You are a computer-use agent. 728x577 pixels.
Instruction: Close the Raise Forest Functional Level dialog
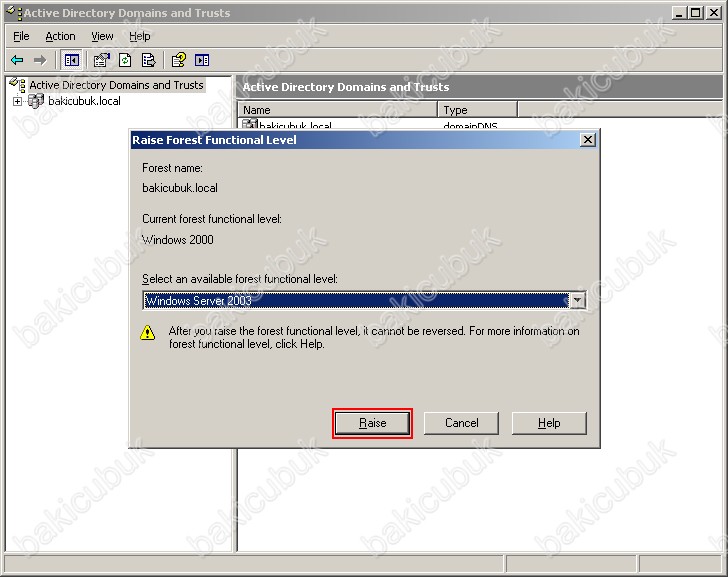coord(588,139)
